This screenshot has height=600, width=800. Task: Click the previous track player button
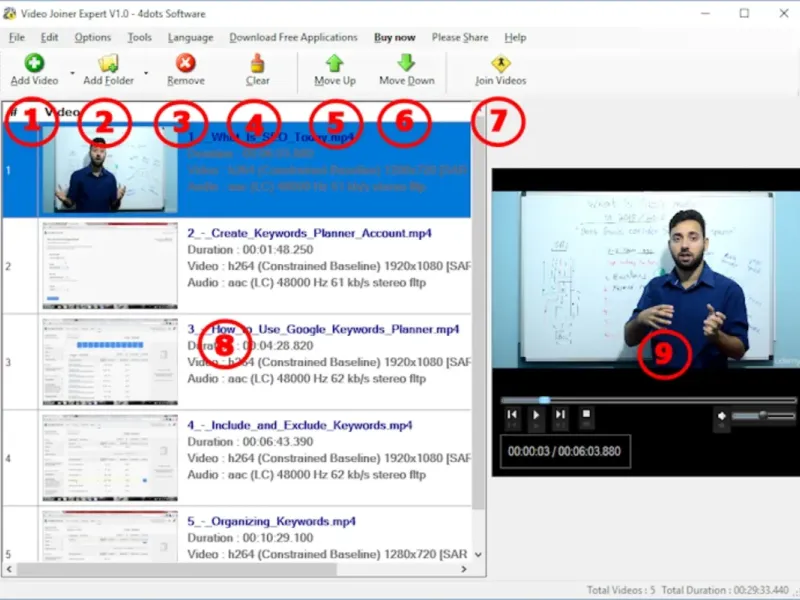[512, 415]
